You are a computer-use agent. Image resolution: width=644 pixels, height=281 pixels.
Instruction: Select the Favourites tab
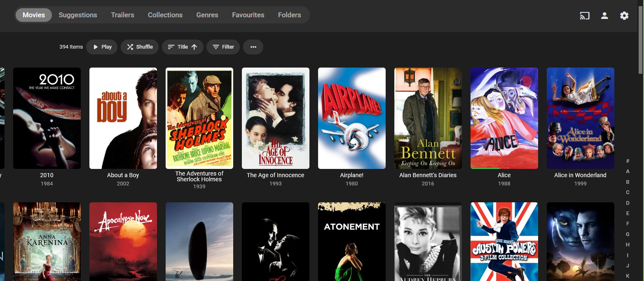point(248,15)
